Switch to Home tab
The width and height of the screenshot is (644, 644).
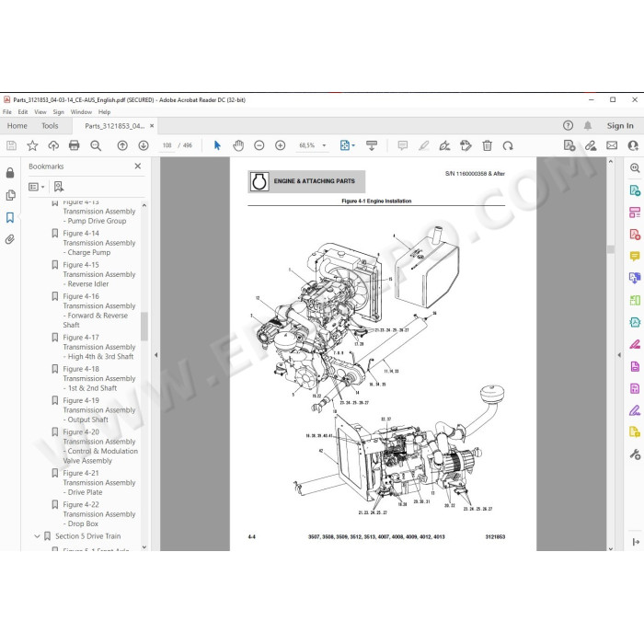[x=17, y=126]
